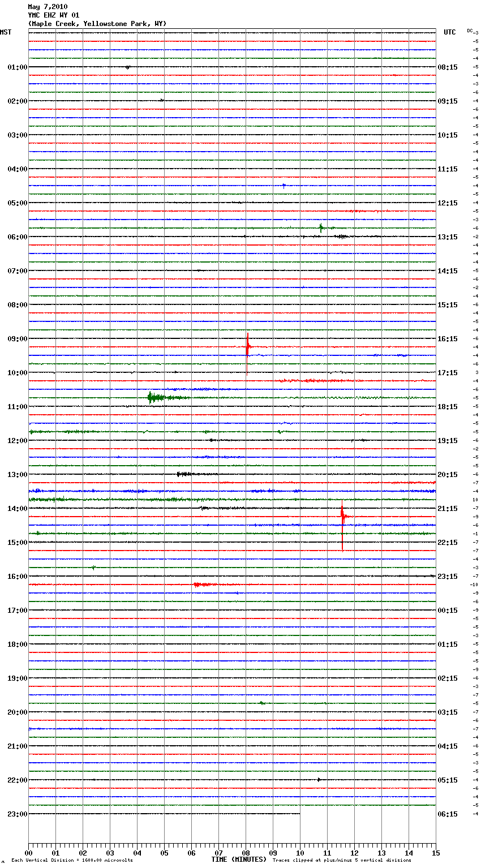Select the station code "YMC EHZ WY 01"
481x868 pixels.
coord(54,15)
